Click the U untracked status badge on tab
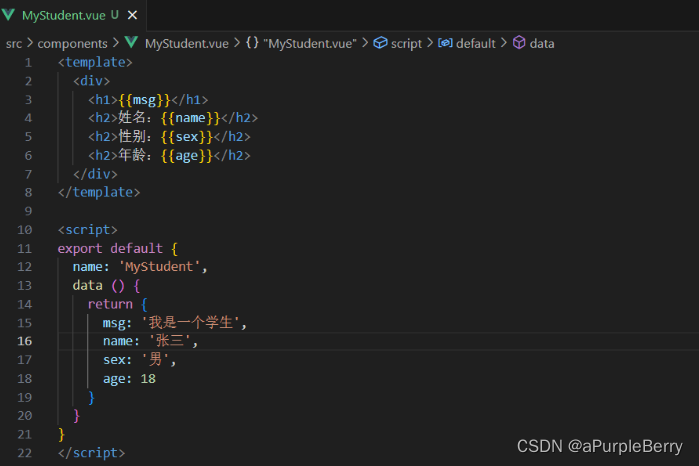This screenshot has height=466, width=699. point(115,15)
